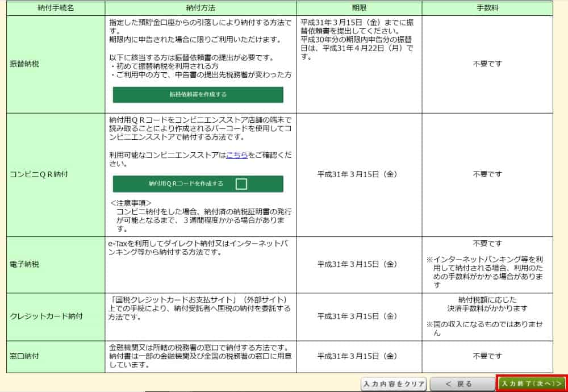Select the コンビニQR納付 row label
The height and width of the screenshot is (392, 568).
(x=39, y=174)
